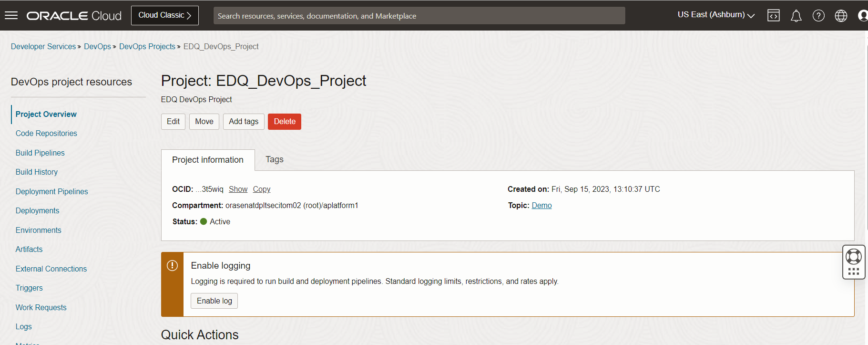Screen dimensions: 868x345
Task: Click Add tags button
Action: (244, 122)
